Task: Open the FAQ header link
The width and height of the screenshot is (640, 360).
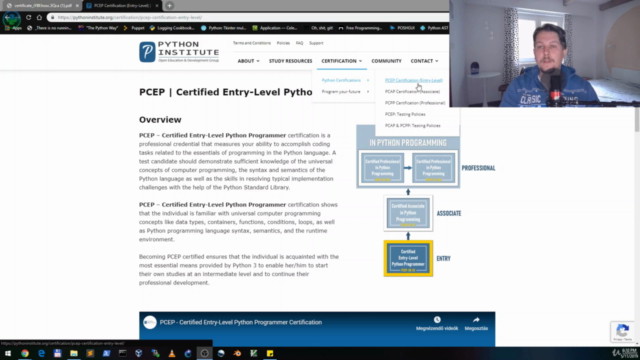Action: coord(300,43)
